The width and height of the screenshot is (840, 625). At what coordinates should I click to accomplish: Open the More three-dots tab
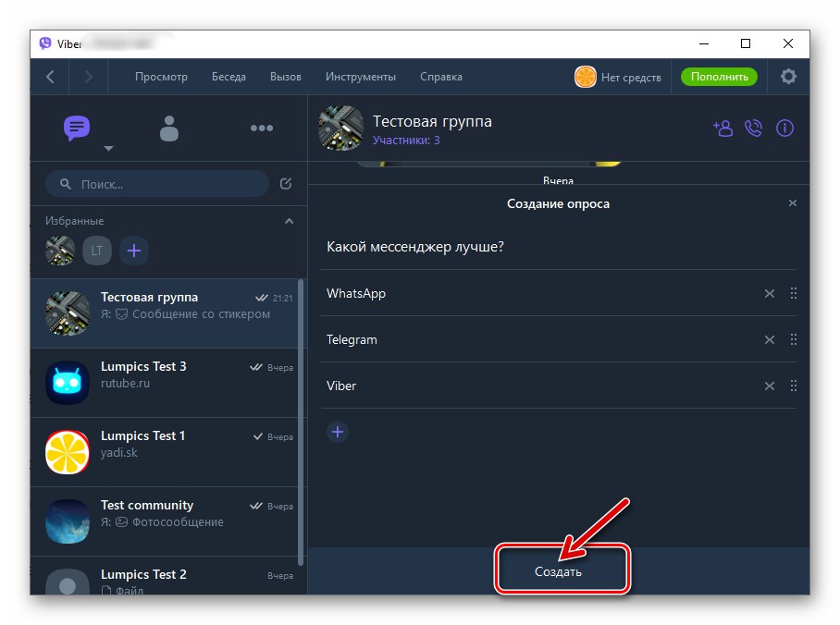tap(262, 128)
